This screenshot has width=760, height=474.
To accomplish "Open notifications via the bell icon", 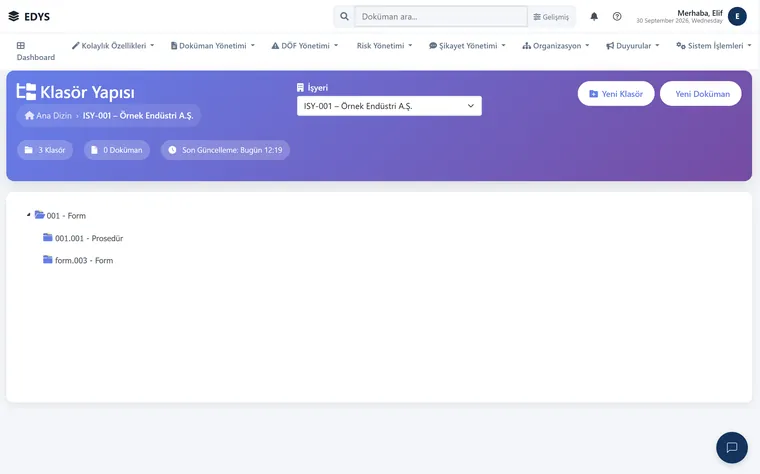I will tap(594, 16).
